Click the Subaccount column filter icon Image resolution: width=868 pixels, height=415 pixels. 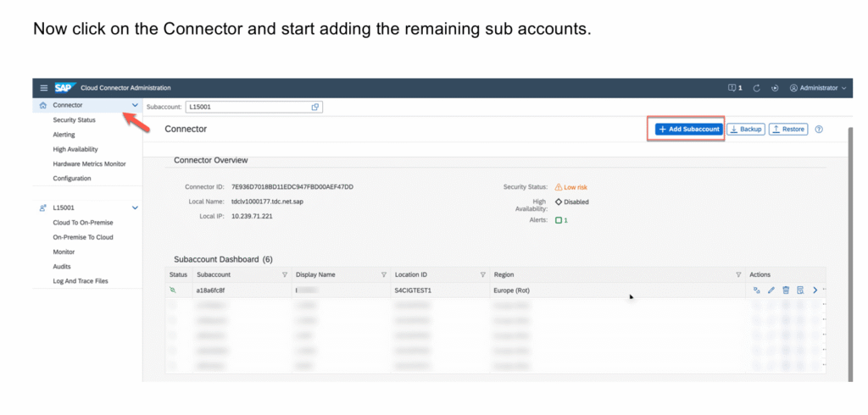pos(284,274)
